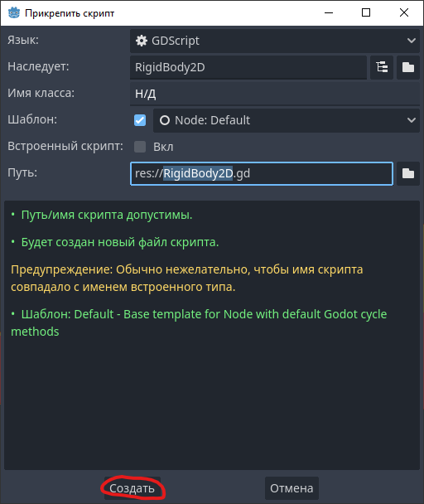This screenshot has height=504, width=424.
Task: Open folder browser next to path field
Action: coord(408,173)
